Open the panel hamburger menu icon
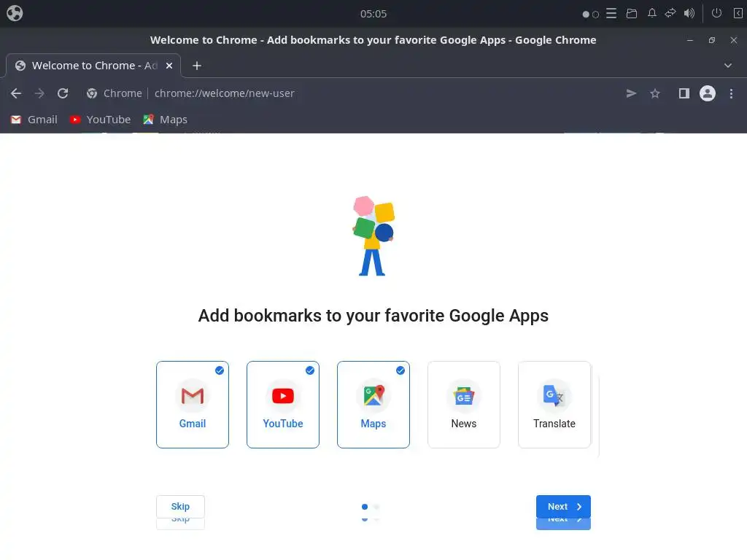Viewport: 747px width, 560px height. click(611, 13)
